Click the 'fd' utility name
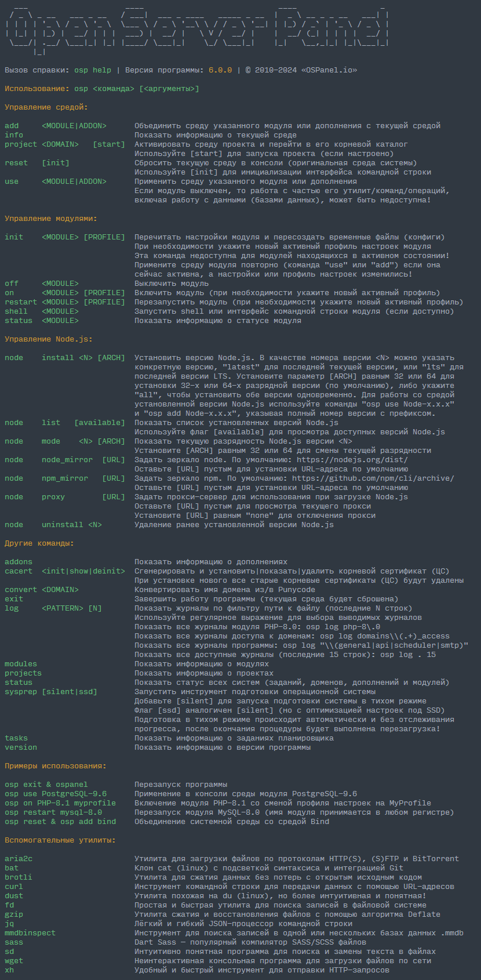Screen dimensions: 481x980 (x=9, y=905)
